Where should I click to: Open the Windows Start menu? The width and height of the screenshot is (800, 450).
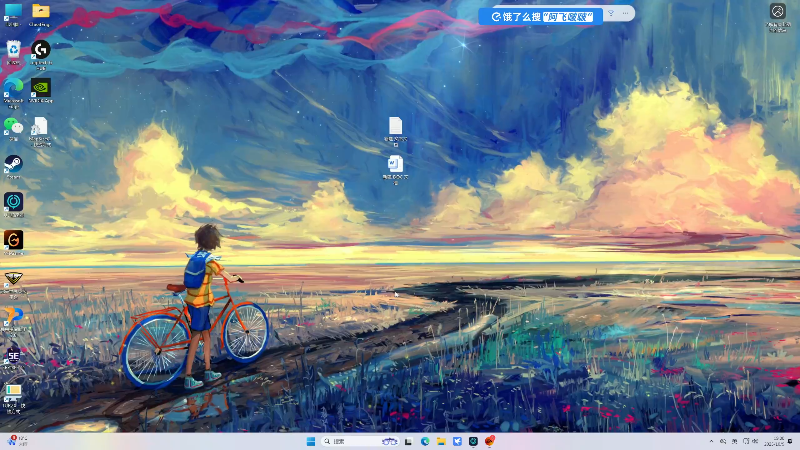[311, 441]
